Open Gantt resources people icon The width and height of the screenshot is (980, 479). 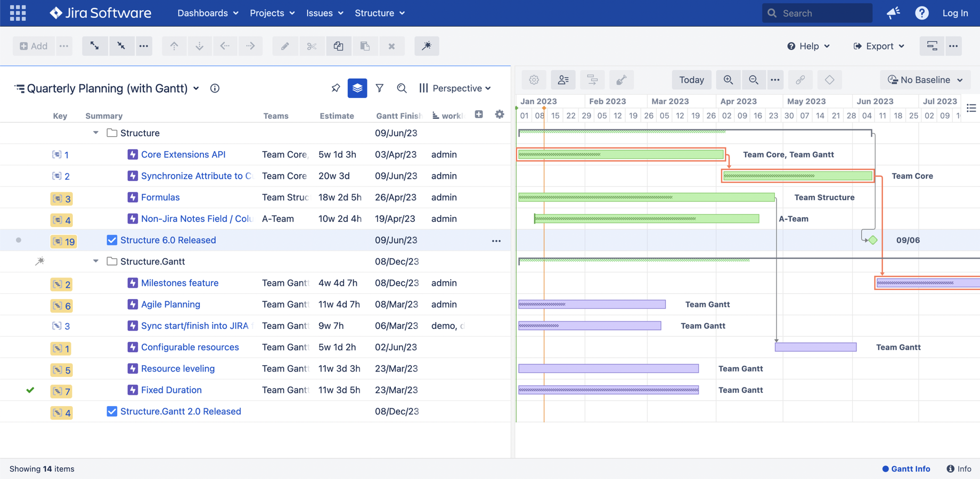563,80
